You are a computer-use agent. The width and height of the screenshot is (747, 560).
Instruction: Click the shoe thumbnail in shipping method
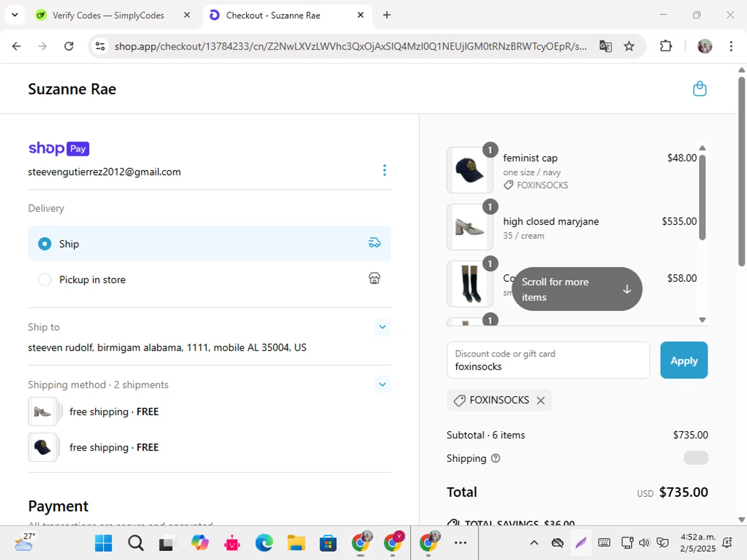[42, 412]
